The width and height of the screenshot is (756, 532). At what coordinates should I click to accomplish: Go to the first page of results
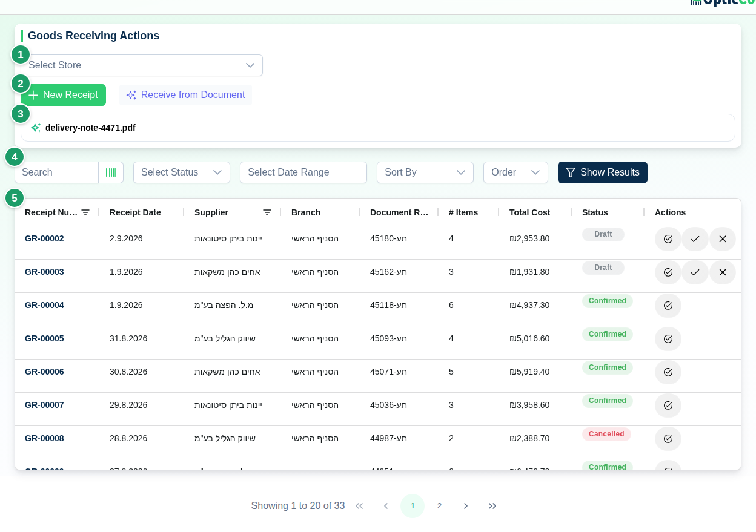359,506
